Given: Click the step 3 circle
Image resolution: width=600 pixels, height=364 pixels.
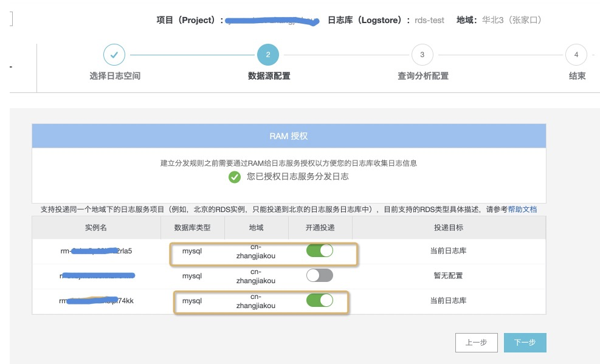Looking at the screenshot, I should click(x=422, y=55).
